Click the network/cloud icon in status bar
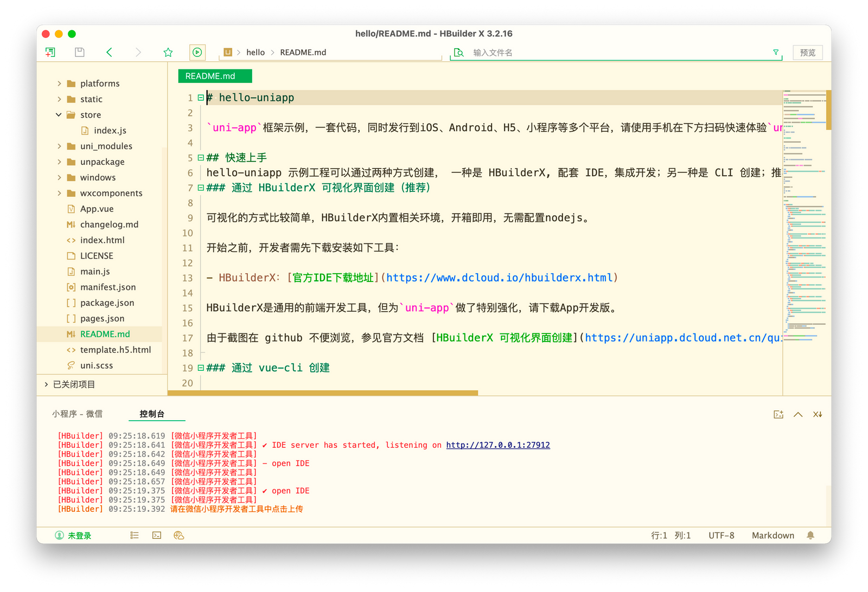This screenshot has width=868, height=592. click(178, 535)
